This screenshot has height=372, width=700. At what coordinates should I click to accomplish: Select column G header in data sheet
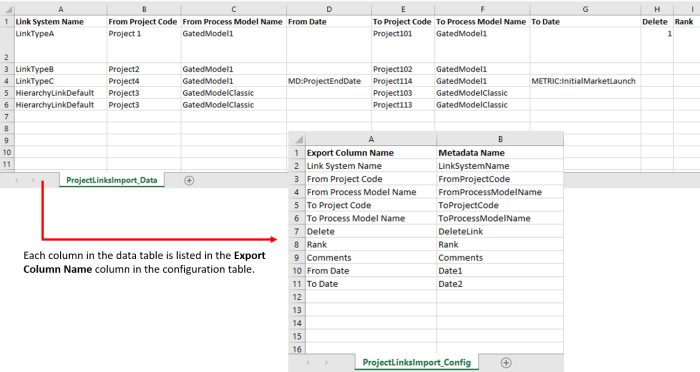pos(585,9)
